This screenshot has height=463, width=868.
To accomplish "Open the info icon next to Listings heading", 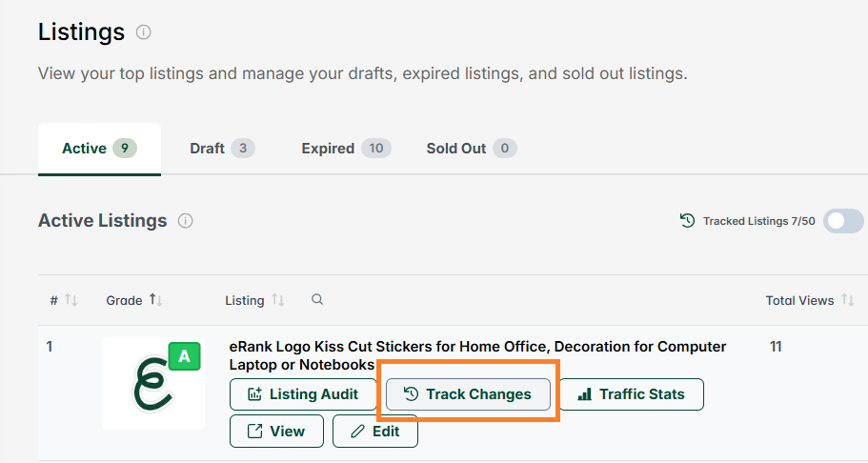I will click(143, 32).
